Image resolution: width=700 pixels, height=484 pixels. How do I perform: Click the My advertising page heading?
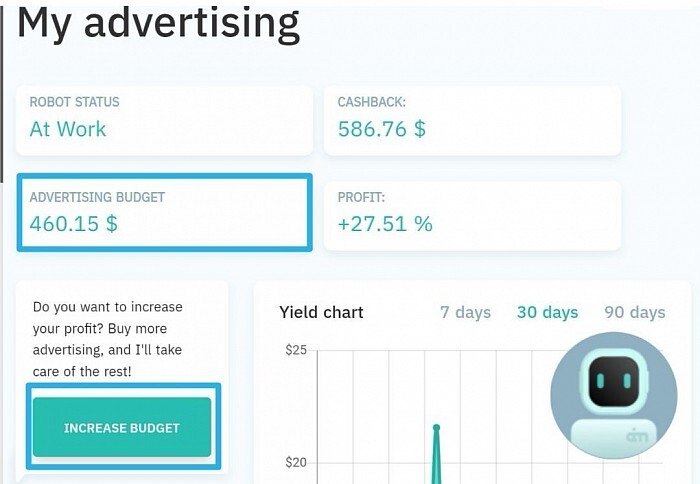tap(158, 23)
